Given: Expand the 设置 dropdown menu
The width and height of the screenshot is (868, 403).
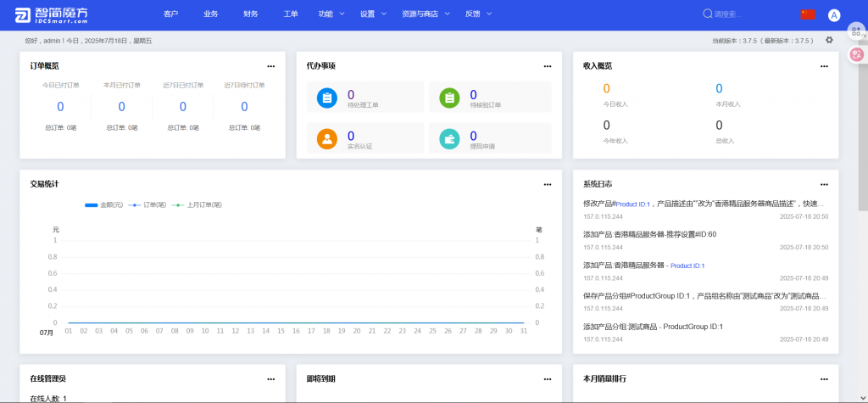Looking at the screenshot, I should [373, 14].
